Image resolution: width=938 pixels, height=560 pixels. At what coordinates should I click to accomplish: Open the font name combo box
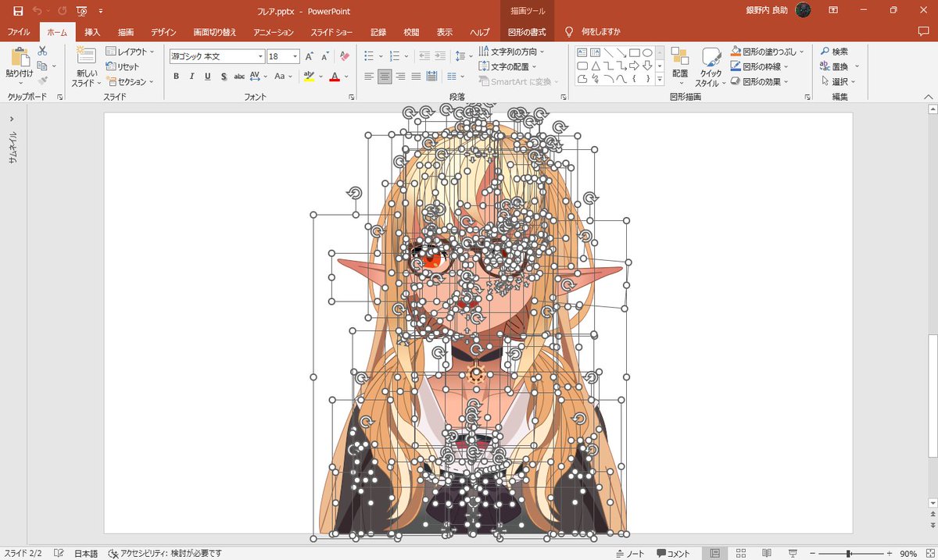pos(217,56)
